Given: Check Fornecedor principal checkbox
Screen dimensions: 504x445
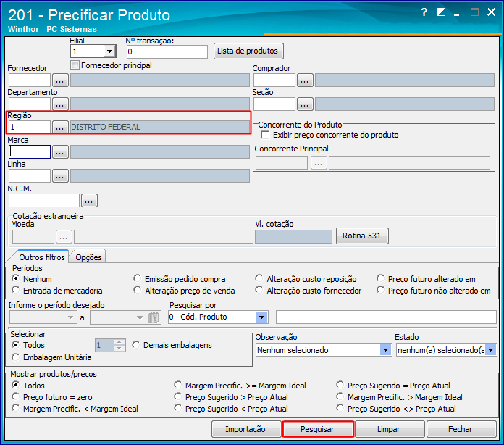Looking at the screenshot, I should coord(75,65).
